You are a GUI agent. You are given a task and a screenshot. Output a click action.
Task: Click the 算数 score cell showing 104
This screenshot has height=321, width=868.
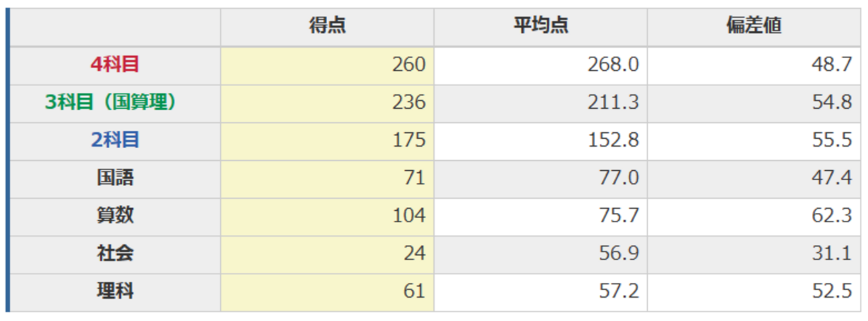(409, 216)
